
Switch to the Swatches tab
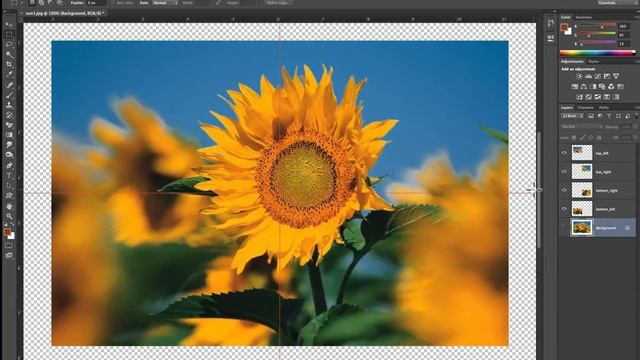click(x=583, y=17)
